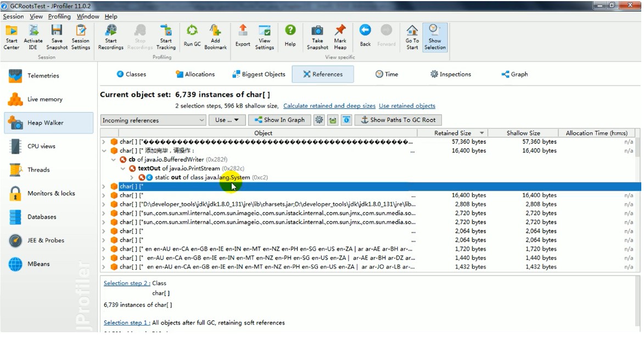Open CPU views in the sidebar
The width and height of the screenshot is (644, 341).
[x=49, y=146]
